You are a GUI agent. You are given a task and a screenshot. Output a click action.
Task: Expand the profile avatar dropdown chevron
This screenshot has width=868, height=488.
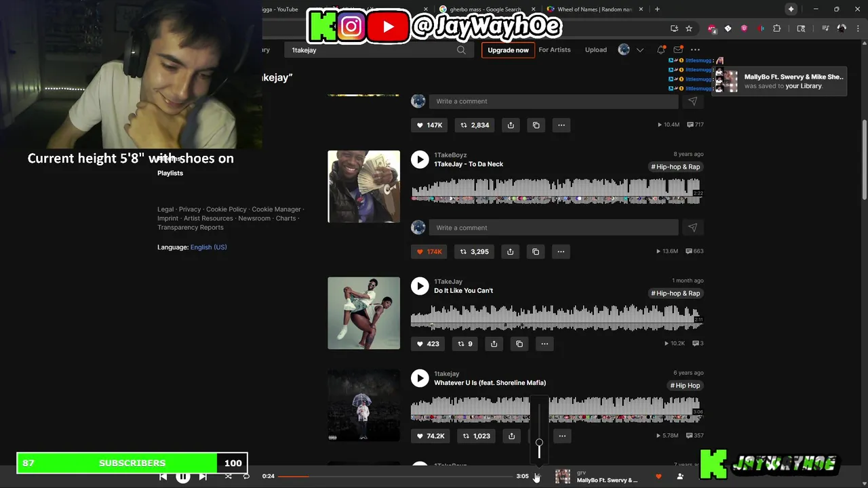click(639, 49)
